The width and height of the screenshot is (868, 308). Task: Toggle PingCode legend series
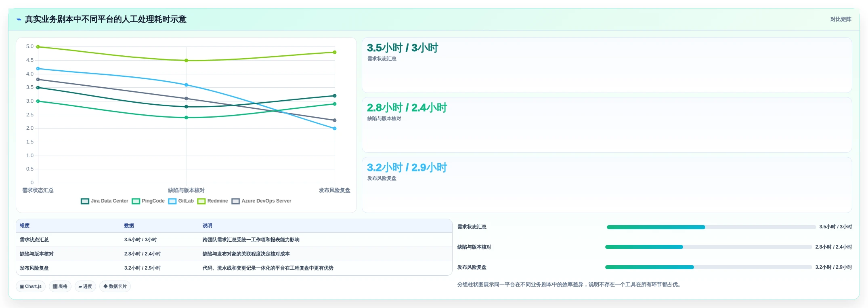(x=148, y=201)
